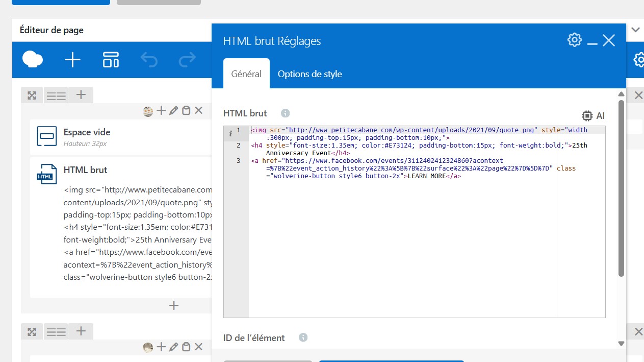Image resolution: width=644 pixels, height=362 pixels.
Task: Edit first column with pencil icon
Action: point(173,110)
